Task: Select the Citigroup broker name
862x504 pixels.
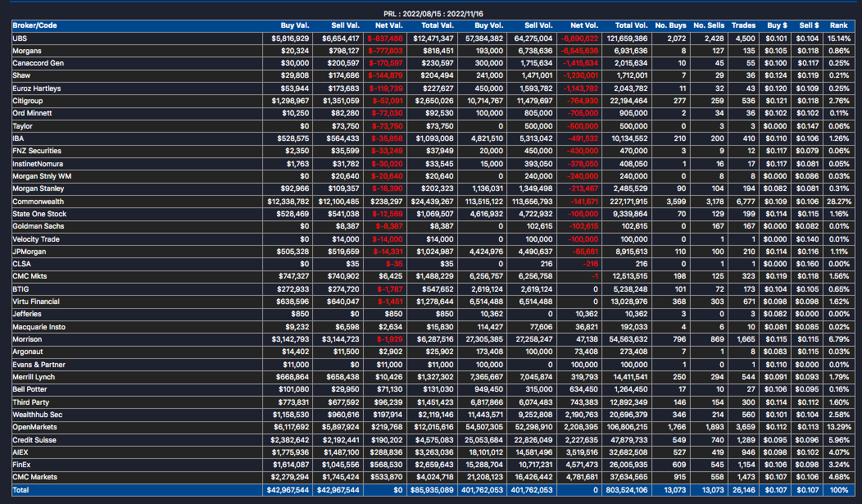Action: tap(28, 101)
